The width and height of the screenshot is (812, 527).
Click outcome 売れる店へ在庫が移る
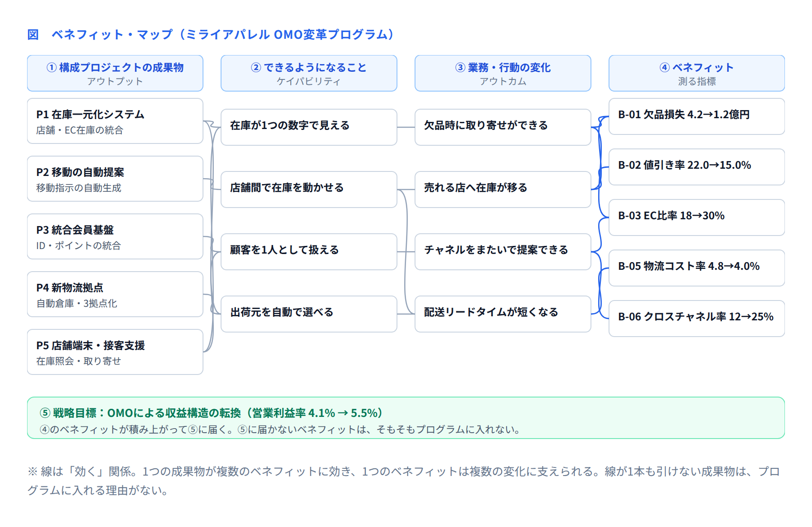(503, 190)
